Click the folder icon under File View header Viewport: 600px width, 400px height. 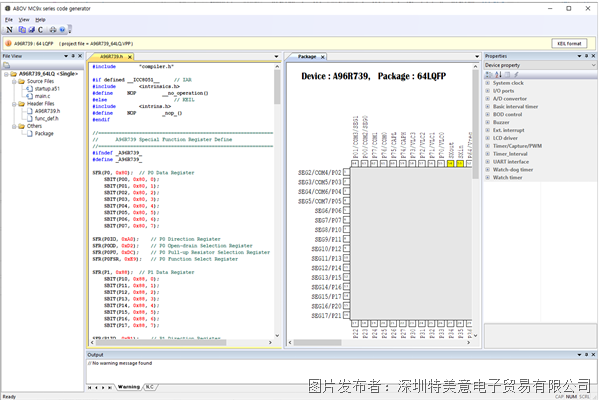click(x=7, y=65)
